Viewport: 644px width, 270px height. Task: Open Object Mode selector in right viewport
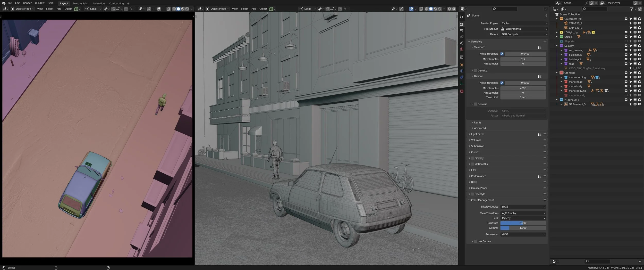tap(218, 9)
